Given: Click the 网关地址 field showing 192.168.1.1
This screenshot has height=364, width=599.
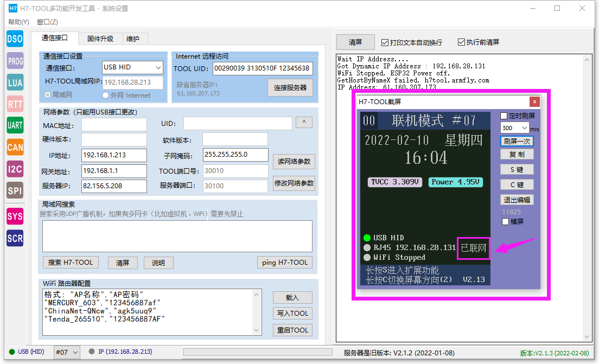Looking at the screenshot, I should point(114,171).
